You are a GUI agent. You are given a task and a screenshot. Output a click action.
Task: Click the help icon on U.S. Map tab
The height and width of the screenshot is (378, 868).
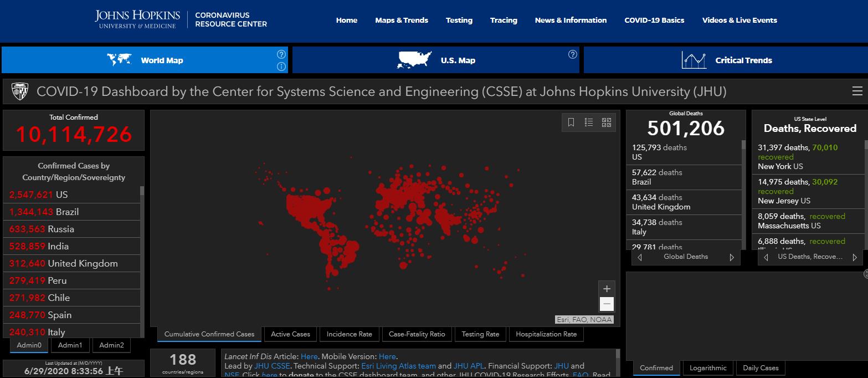[573, 54]
